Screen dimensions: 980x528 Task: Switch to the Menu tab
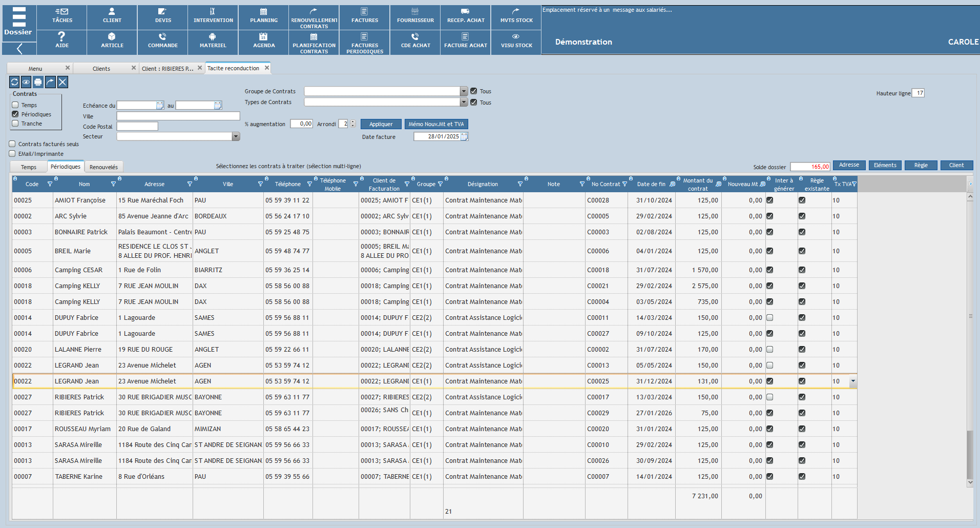pos(35,68)
